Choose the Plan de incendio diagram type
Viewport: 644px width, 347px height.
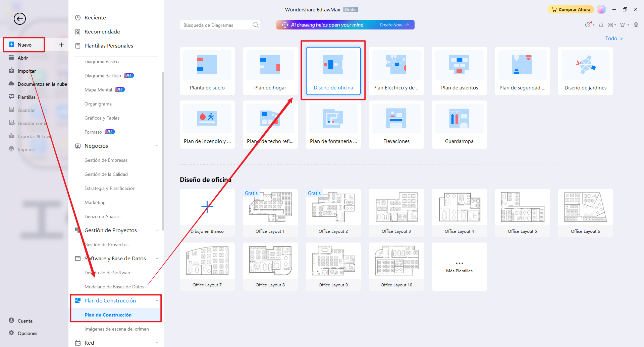tap(207, 119)
